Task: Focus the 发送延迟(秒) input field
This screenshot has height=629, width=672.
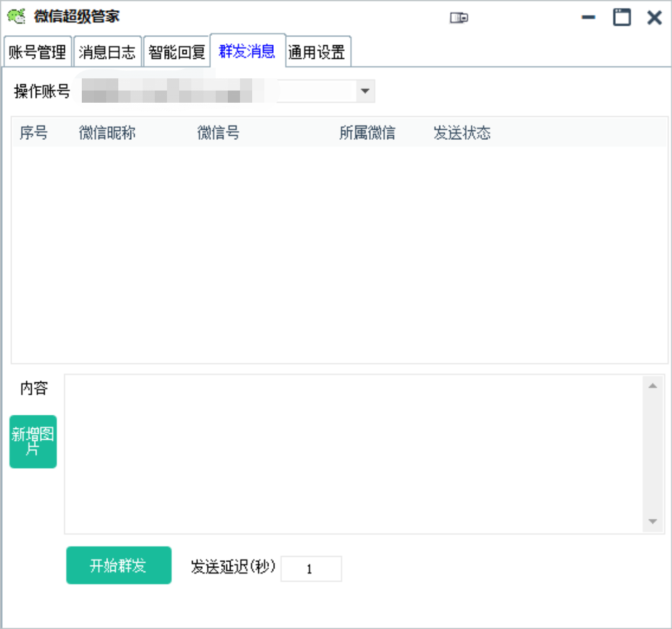Action: point(311,569)
